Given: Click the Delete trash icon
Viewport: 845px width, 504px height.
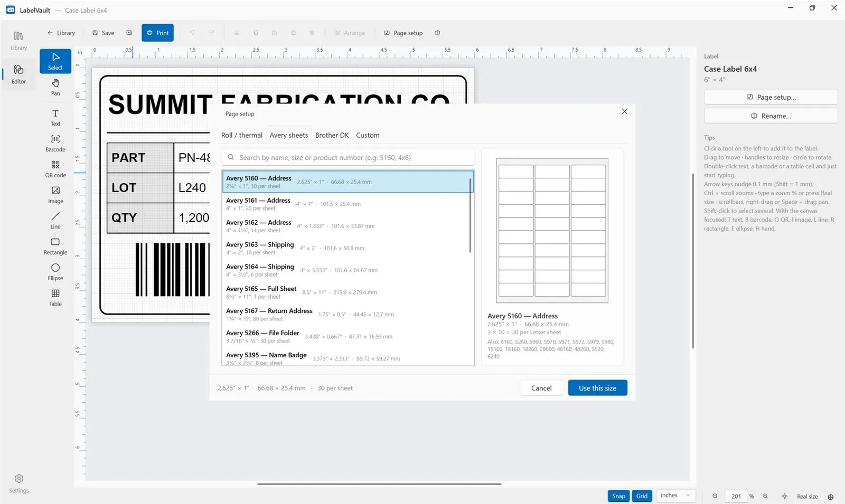Looking at the screenshot, I should point(312,33).
